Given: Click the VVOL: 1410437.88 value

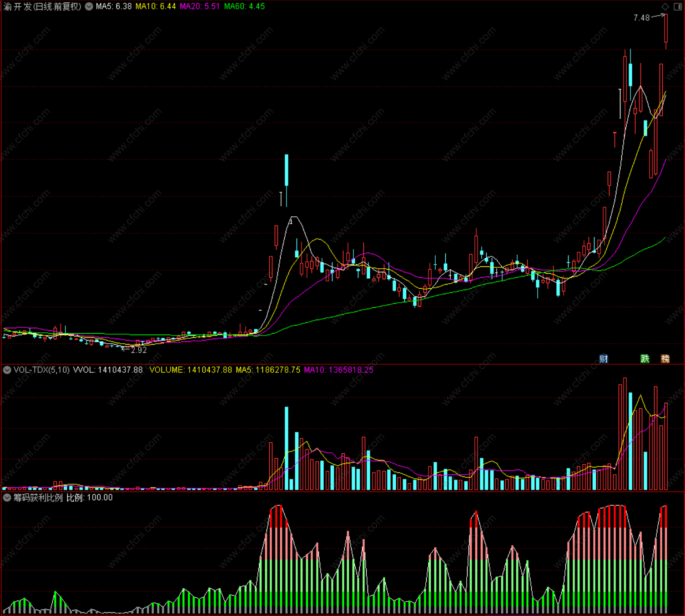Looking at the screenshot, I should tap(108, 370).
